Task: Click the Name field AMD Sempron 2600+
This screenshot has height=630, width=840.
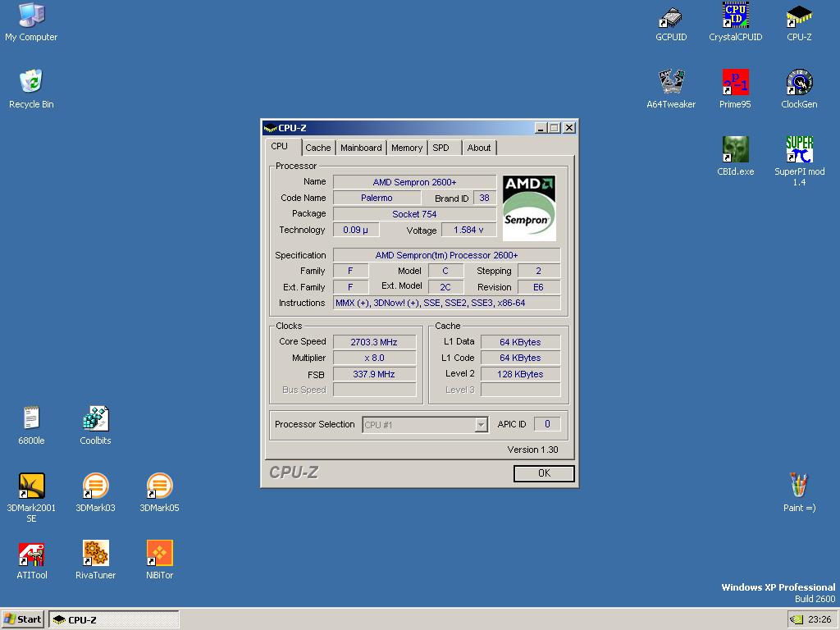Action: point(414,182)
